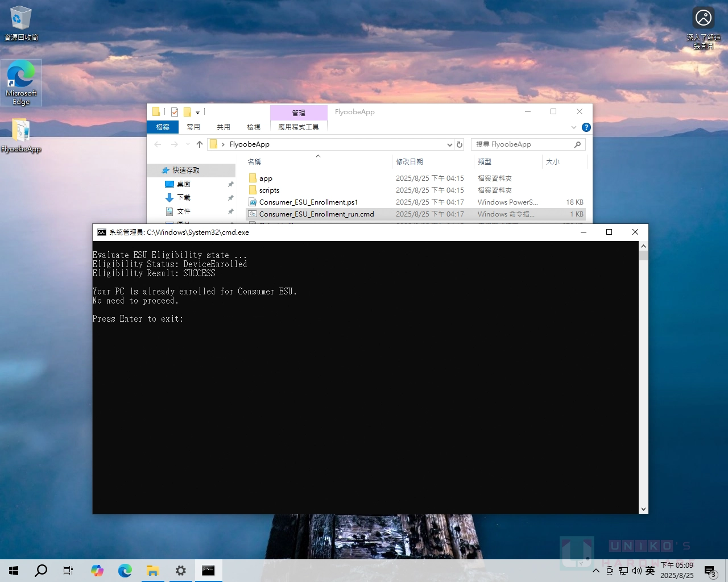Select 快速存取 in the navigation pane
This screenshot has height=582, width=728.
(192, 171)
